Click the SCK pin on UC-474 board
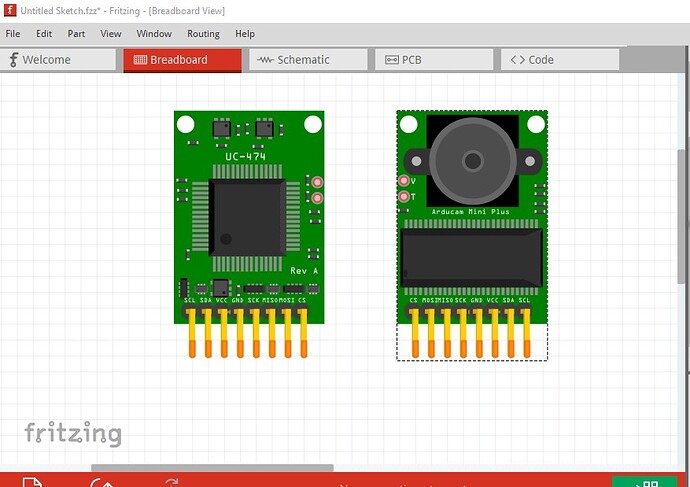Screen dimensions: 690x487 255,333
